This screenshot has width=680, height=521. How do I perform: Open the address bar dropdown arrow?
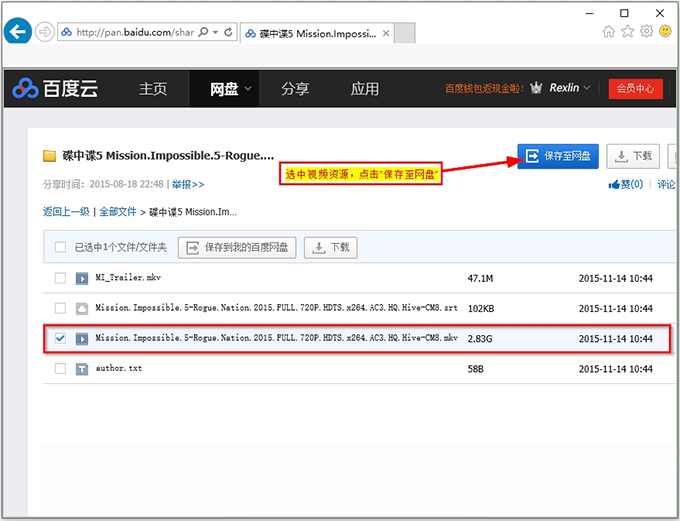pos(216,33)
